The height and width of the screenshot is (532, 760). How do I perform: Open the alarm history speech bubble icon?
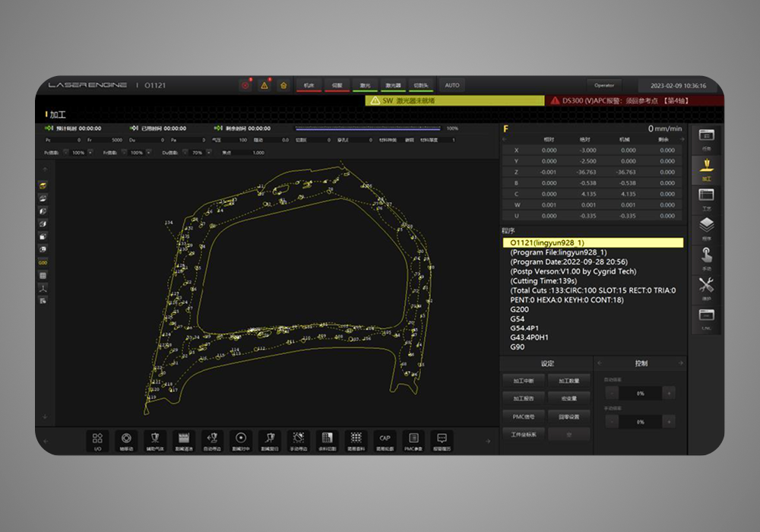pyautogui.click(x=442, y=441)
